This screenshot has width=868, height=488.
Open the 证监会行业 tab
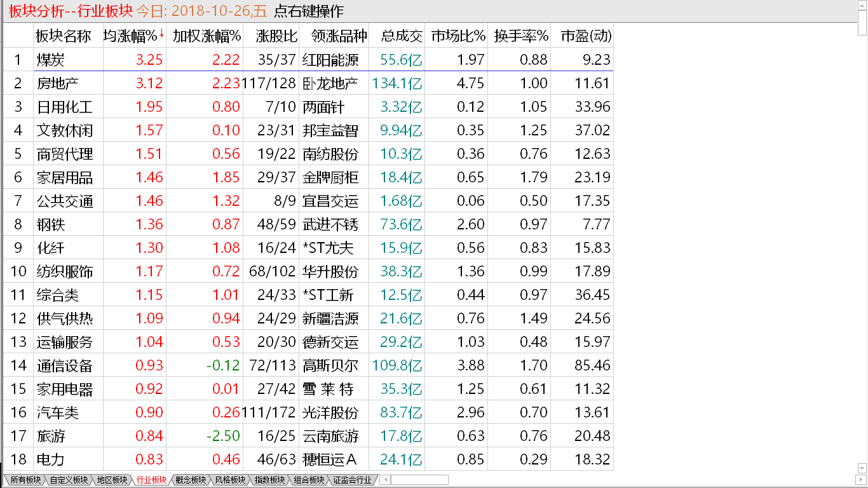tap(352, 480)
